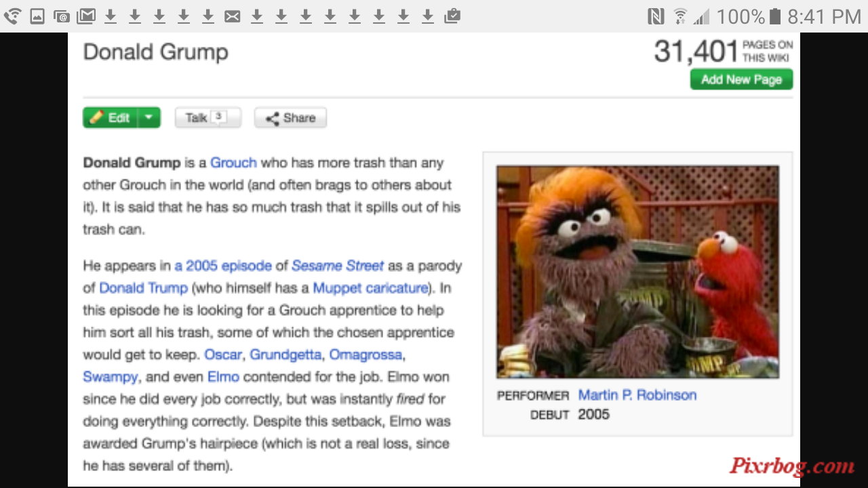Tap the camera screenshot notification icon
Image resolution: width=868 pixels, height=488 pixels.
61,16
